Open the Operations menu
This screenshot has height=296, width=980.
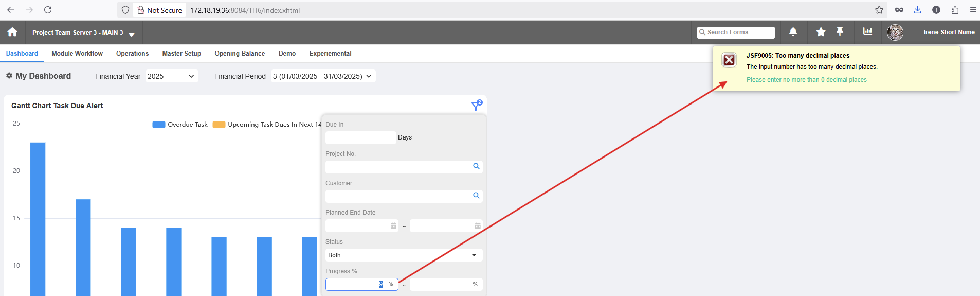point(132,54)
